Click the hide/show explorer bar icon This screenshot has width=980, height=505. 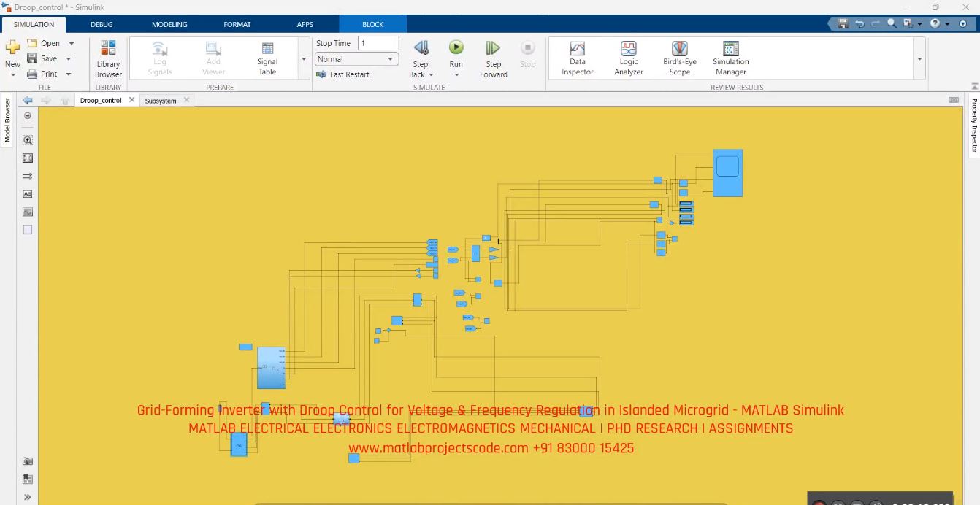pos(28,115)
